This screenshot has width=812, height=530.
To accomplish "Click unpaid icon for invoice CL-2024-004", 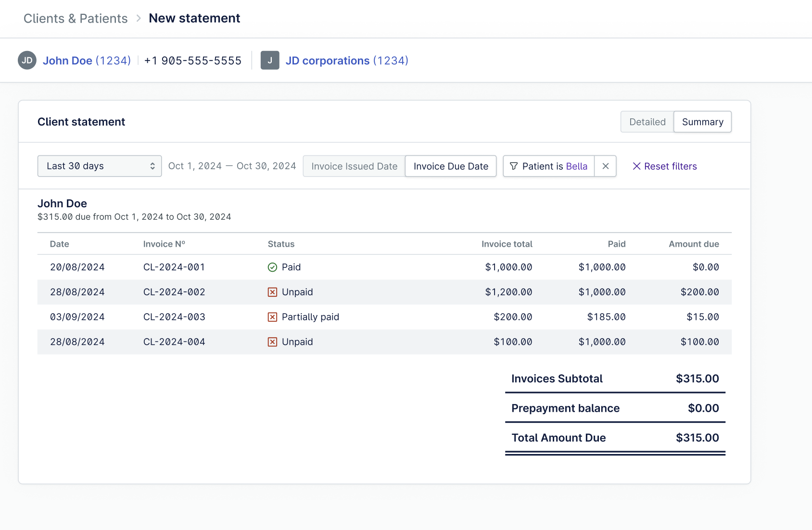I will pyautogui.click(x=272, y=342).
